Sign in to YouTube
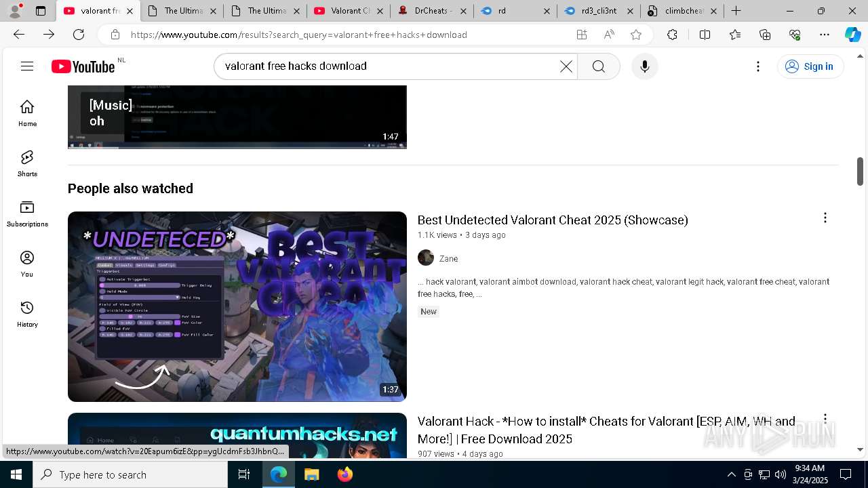The width and height of the screenshot is (868, 488). tap(810, 66)
